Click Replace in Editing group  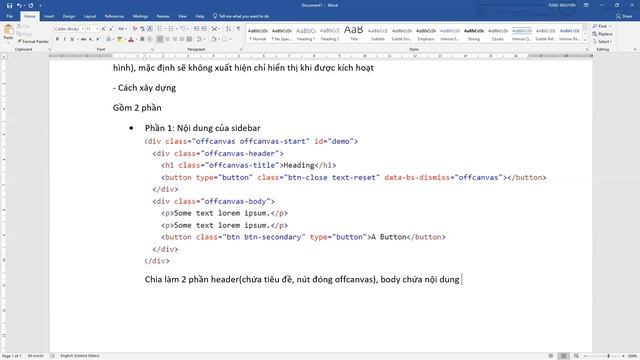(x=602, y=34)
